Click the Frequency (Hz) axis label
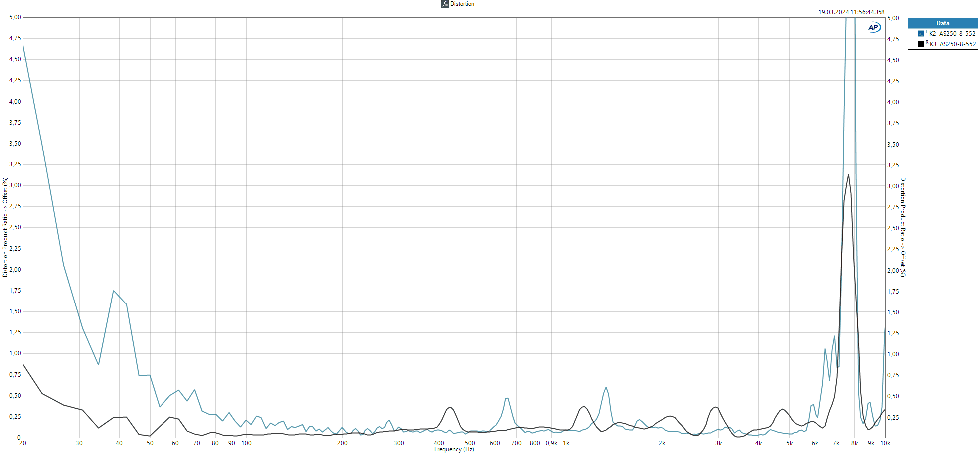This screenshot has width=980, height=454. (454, 449)
